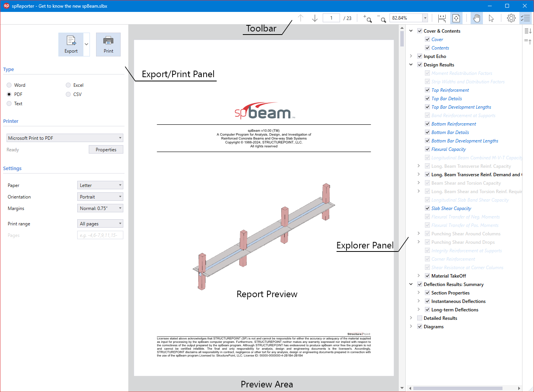The image size is (534, 392).
Task: Go to the next page with down arrow
Action: click(315, 18)
